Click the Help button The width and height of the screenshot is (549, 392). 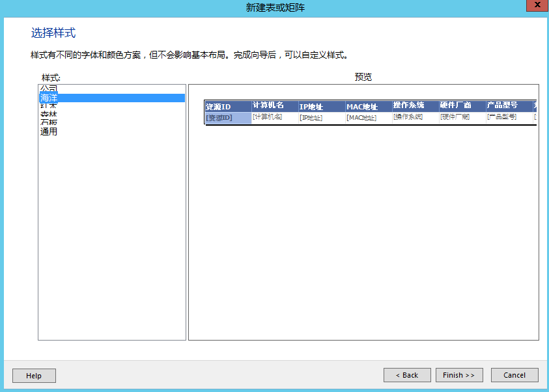click(34, 376)
